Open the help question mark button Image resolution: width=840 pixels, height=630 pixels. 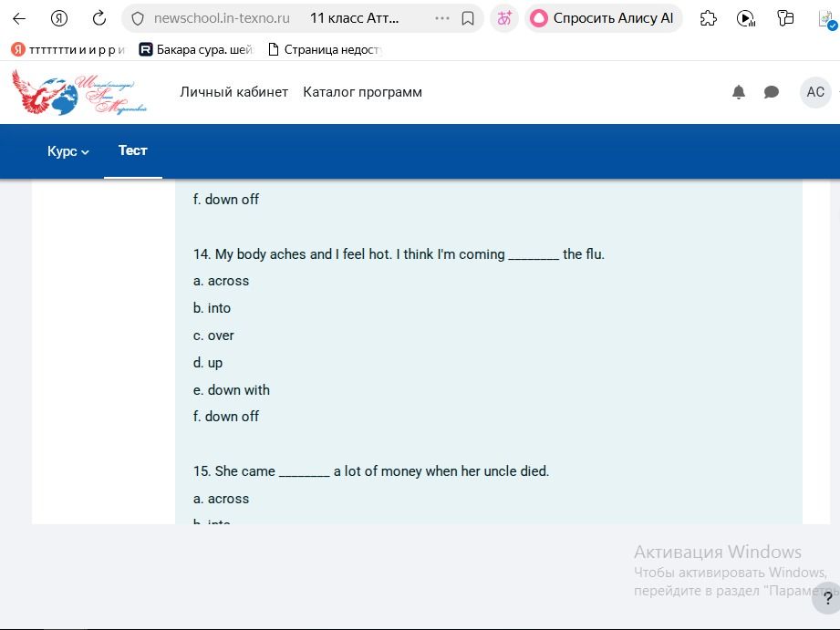coord(826,598)
